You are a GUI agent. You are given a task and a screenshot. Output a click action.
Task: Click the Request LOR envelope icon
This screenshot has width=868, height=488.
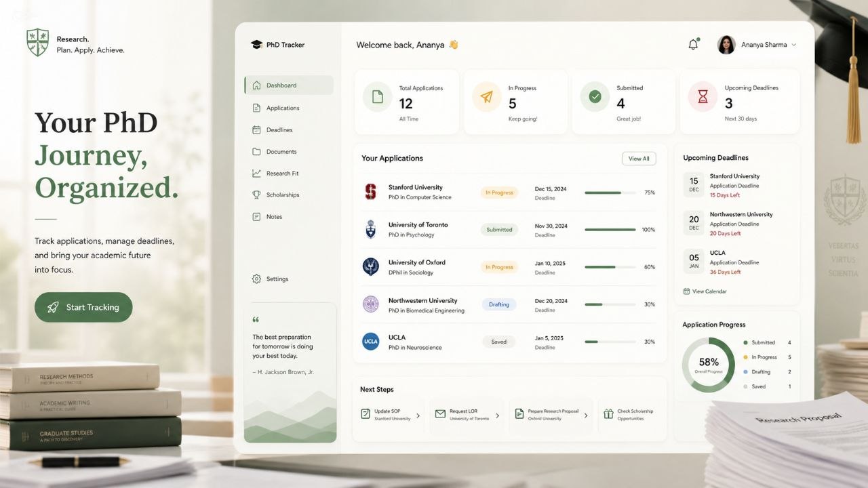(440, 413)
